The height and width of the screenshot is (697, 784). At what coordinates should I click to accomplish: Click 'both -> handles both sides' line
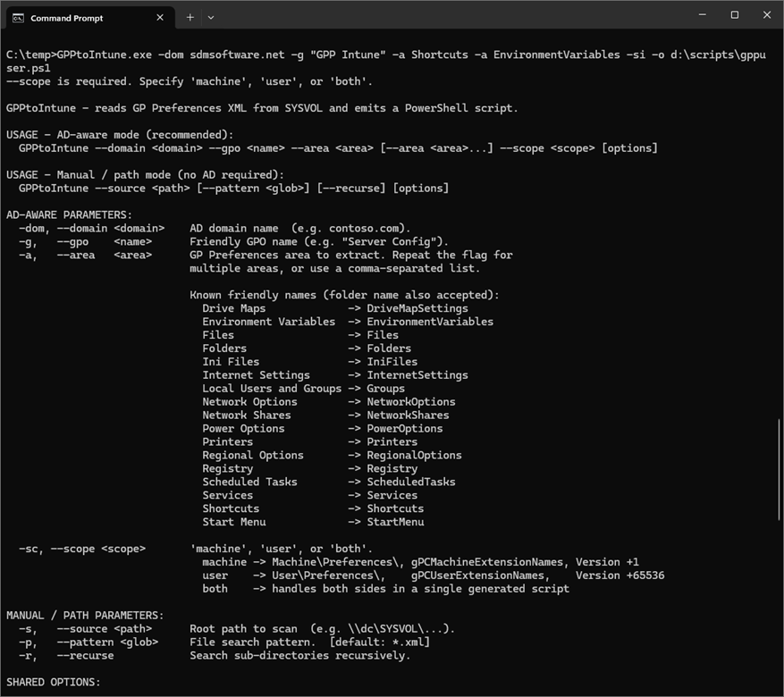(x=385, y=589)
